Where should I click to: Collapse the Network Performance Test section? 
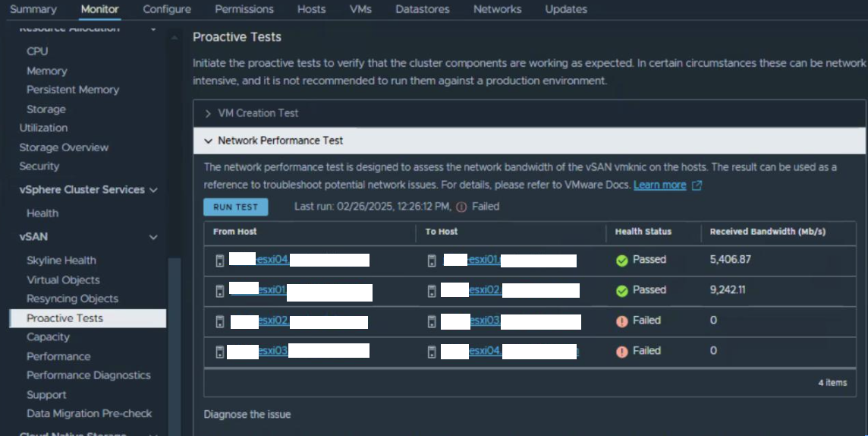tap(208, 141)
